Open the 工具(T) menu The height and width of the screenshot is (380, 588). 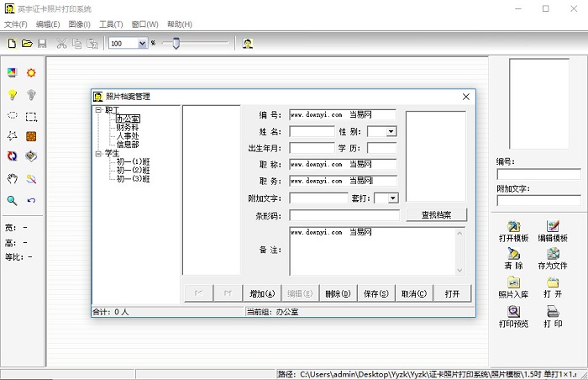(110, 24)
